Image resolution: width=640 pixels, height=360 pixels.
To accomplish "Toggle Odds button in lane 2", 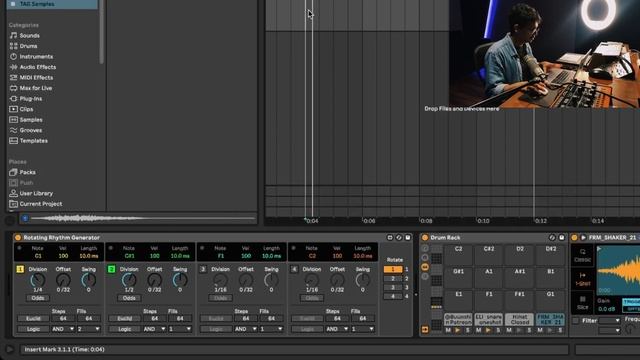I will (129, 298).
